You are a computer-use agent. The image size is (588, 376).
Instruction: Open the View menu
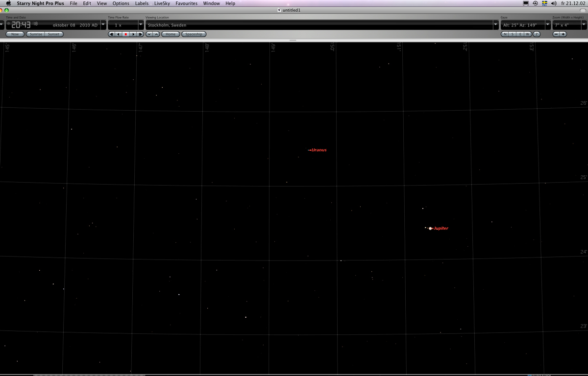(x=101, y=3)
